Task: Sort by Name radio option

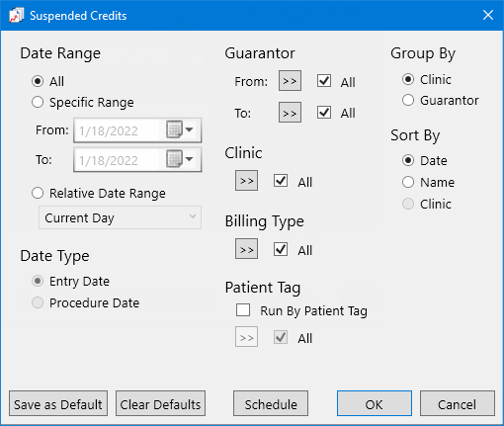Action: [x=408, y=182]
